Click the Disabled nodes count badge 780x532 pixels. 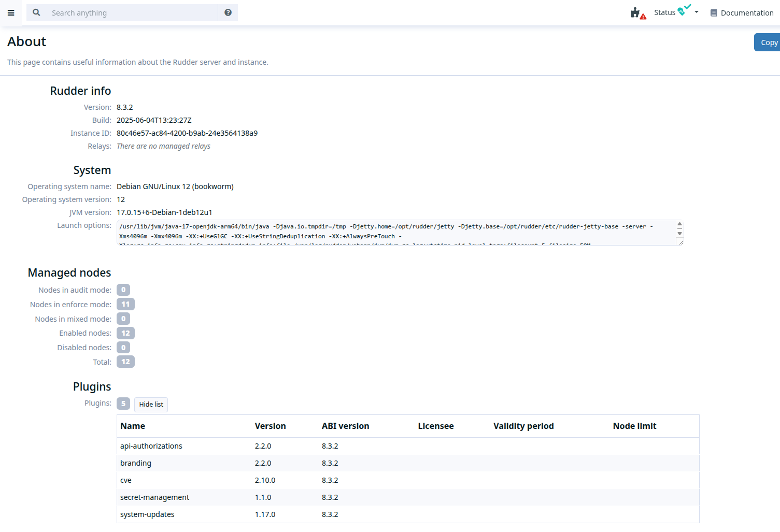[x=123, y=348]
